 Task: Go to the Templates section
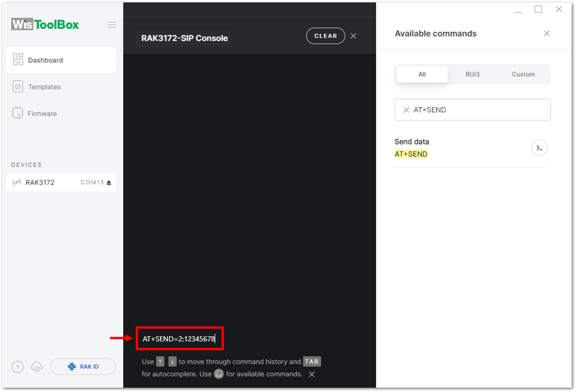point(44,87)
